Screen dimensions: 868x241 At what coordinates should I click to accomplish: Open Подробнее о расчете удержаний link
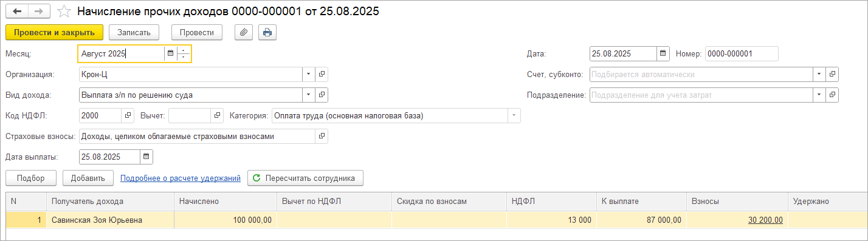181,178
